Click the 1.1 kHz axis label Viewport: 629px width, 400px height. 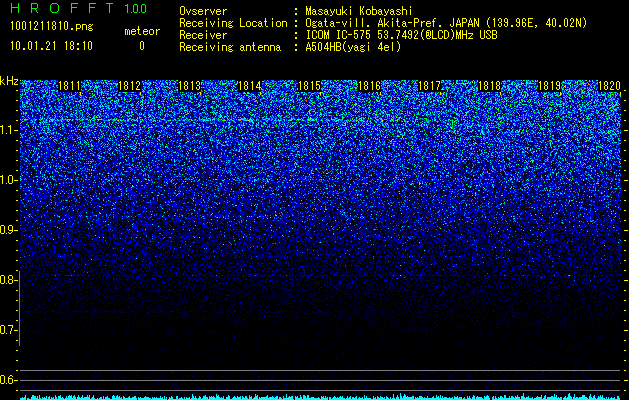pyautogui.click(x=8, y=130)
